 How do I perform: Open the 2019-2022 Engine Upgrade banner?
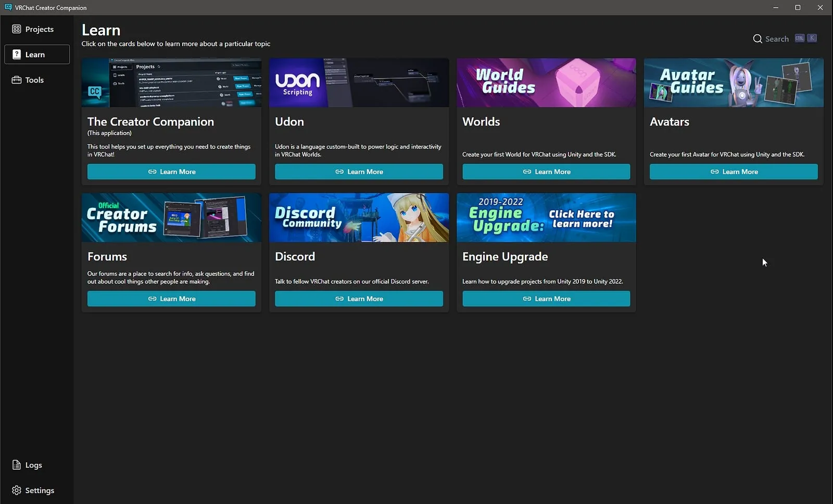click(x=546, y=218)
